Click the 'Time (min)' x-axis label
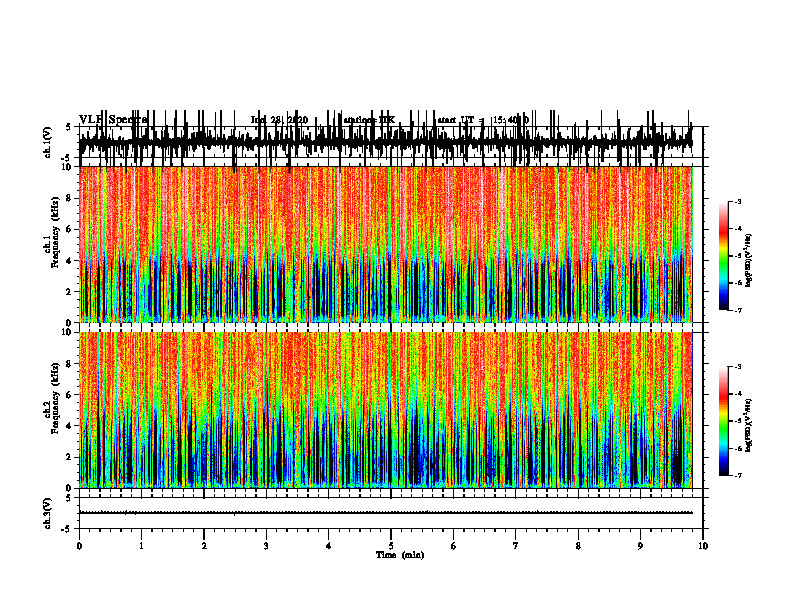This screenshot has height=612, width=792. pyautogui.click(x=400, y=555)
